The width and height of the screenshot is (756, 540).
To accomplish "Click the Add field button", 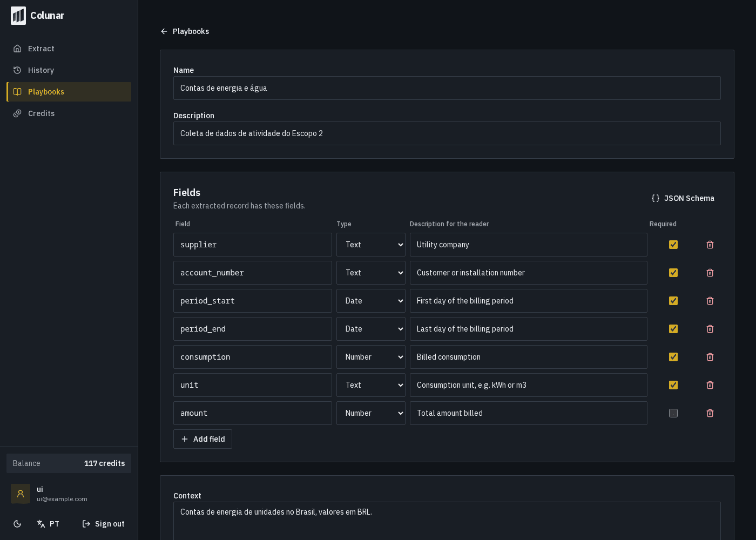I will pyautogui.click(x=202, y=439).
